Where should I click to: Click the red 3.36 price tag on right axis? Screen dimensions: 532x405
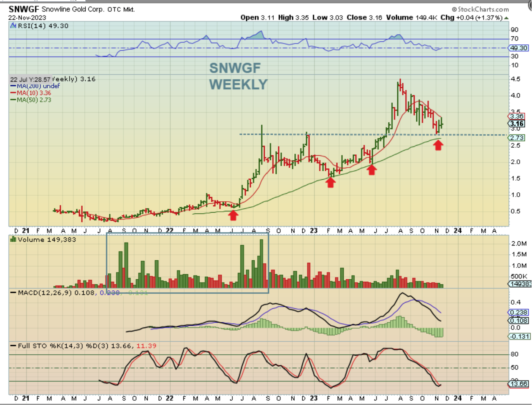click(x=517, y=116)
